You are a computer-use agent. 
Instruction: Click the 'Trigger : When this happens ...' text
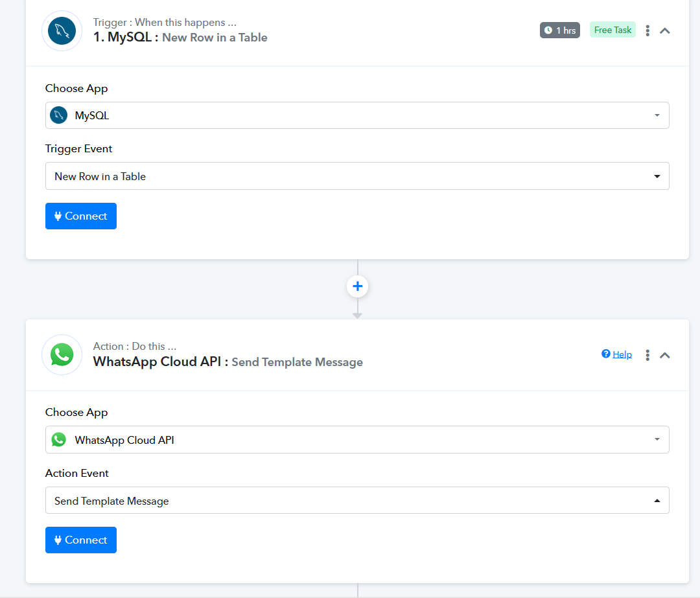pos(165,22)
